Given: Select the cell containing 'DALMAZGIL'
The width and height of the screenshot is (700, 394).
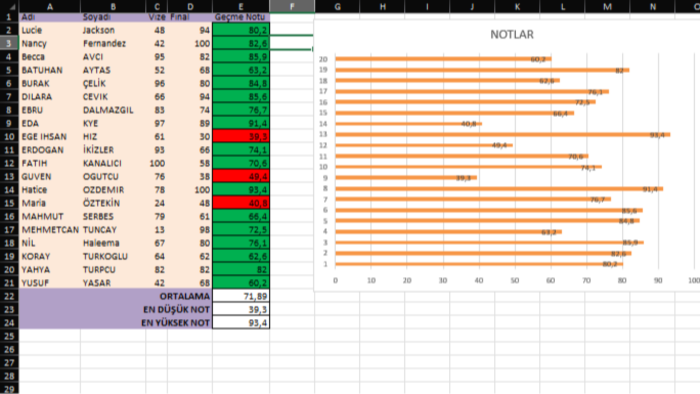Looking at the screenshot, I should click(x=113, y=110).
